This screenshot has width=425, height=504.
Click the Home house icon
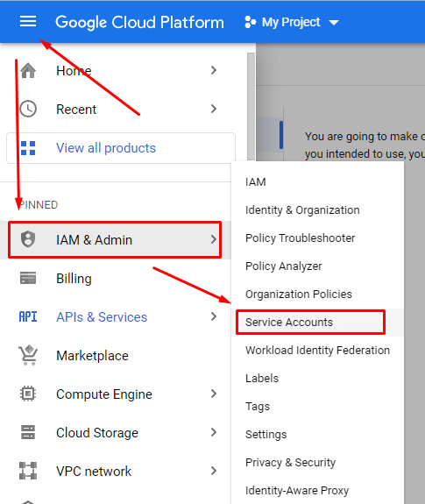pos(28,70)
